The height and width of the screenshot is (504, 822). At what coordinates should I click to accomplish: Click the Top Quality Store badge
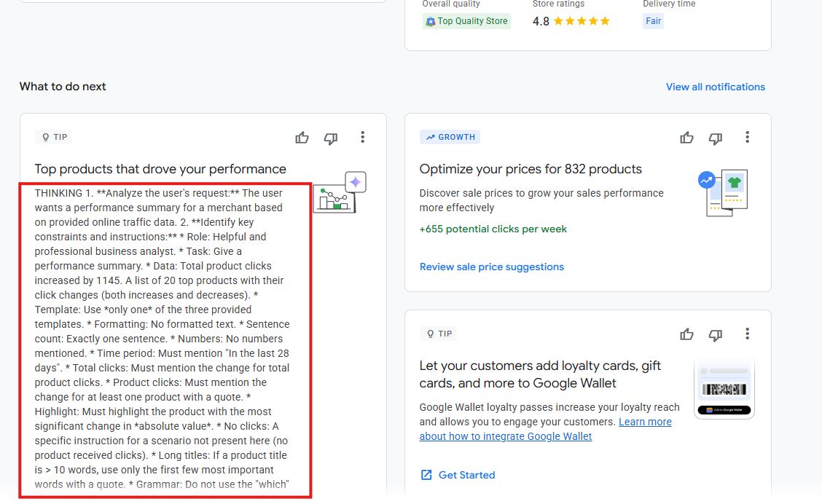click(x=466, y=21)
